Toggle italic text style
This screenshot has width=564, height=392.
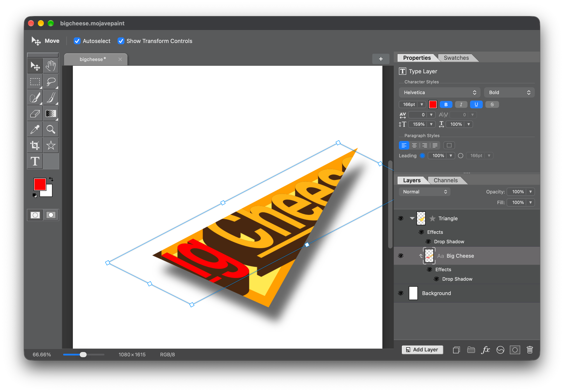pyautogui.click(x=461, y=104)
